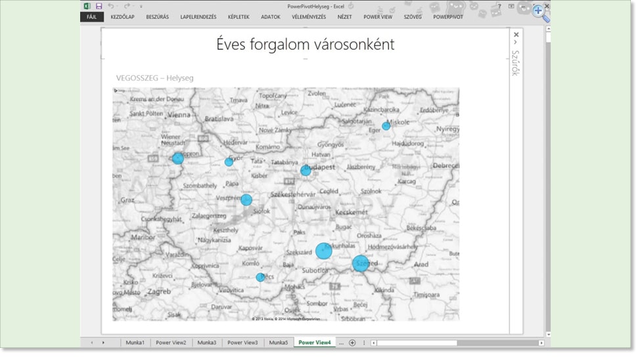Screen dimensions: 644x361
Task: Switch to the Power View2 sheet
Action: 170,343
